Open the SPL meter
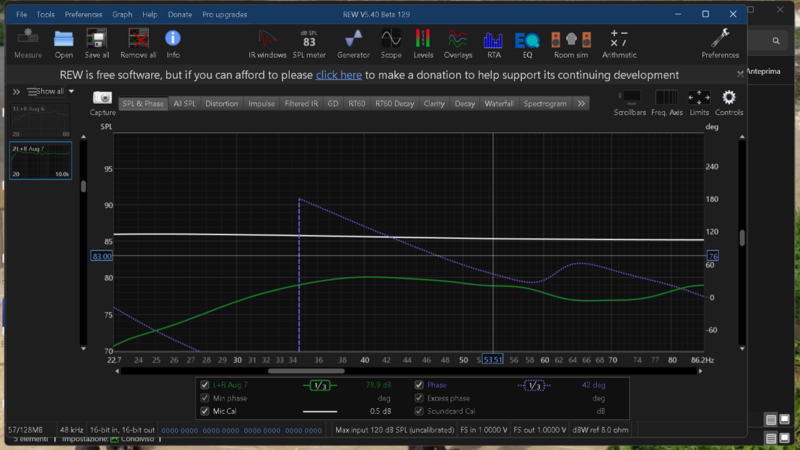This screenshot has height=450, width=800. coord(309,43)
